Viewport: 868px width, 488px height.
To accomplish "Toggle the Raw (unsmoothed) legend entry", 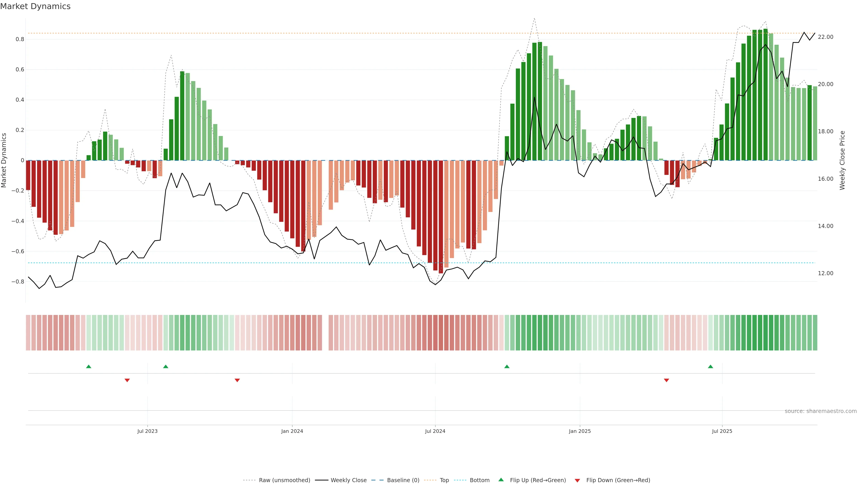I will pyautogui.click(x=284, y=480).
